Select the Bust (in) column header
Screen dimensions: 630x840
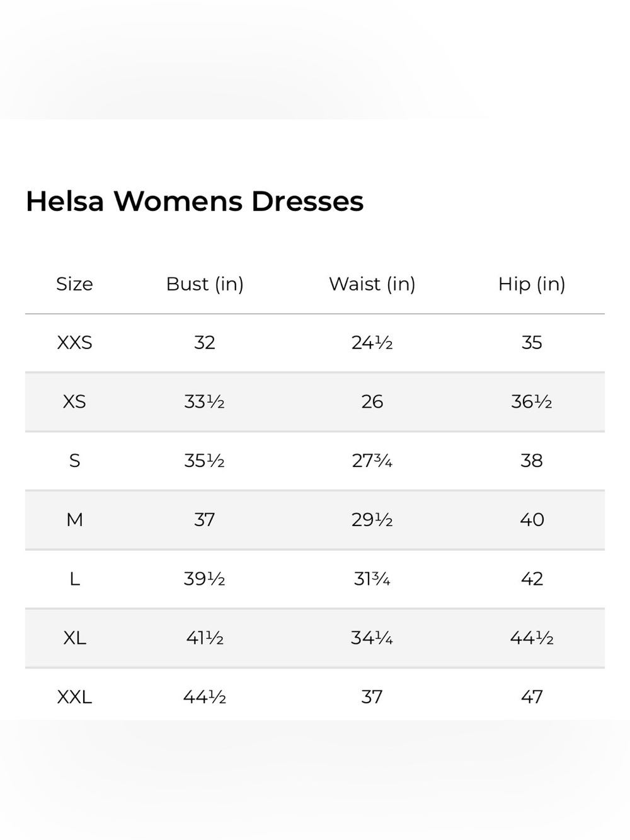pyautogui.click(x=205, y=284)
